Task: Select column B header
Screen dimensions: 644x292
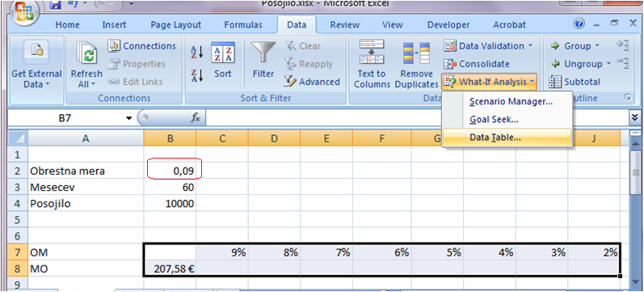Action: (x=170, y=138)
